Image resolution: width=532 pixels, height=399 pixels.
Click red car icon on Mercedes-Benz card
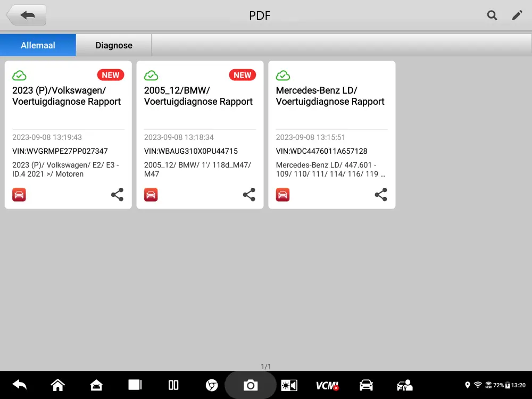(x=282, y=195)
